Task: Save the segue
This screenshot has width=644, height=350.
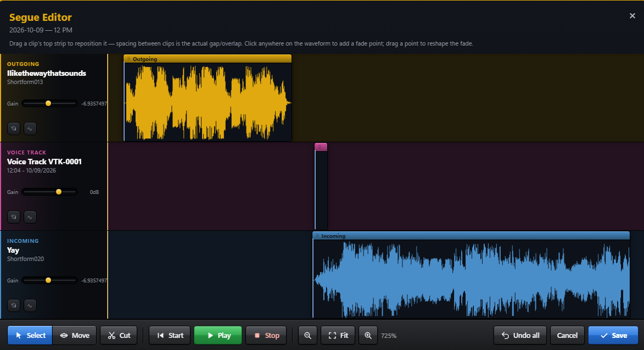Action: [x=613, y=335]
